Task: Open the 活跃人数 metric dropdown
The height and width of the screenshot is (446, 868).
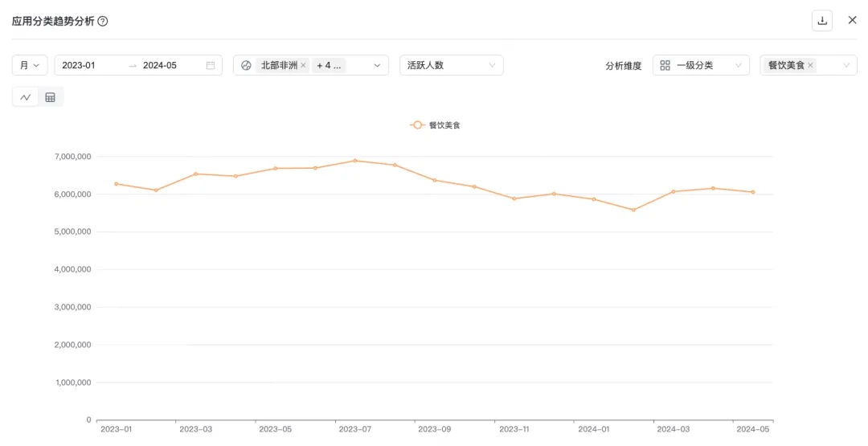Action: point(451,66)
